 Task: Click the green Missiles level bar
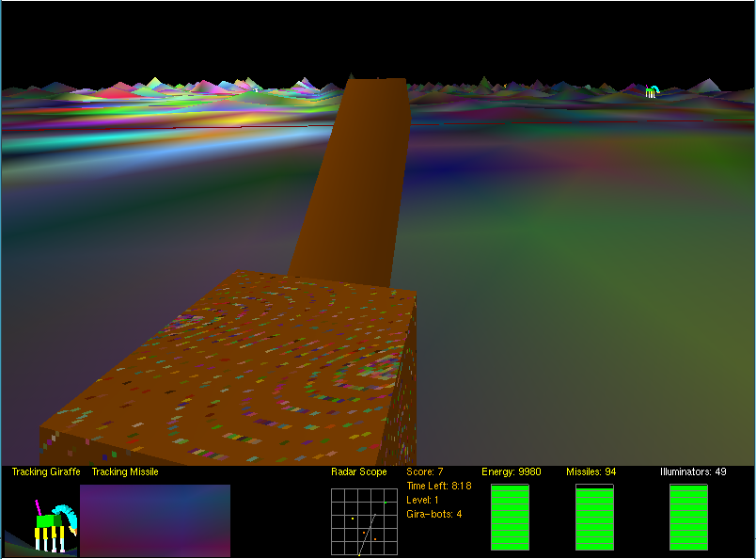tap(594, 519)
